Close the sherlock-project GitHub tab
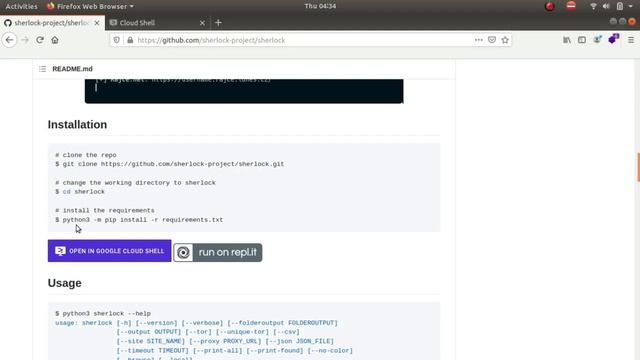This screenshot has width=640, height=360. (x=97, y=23)
